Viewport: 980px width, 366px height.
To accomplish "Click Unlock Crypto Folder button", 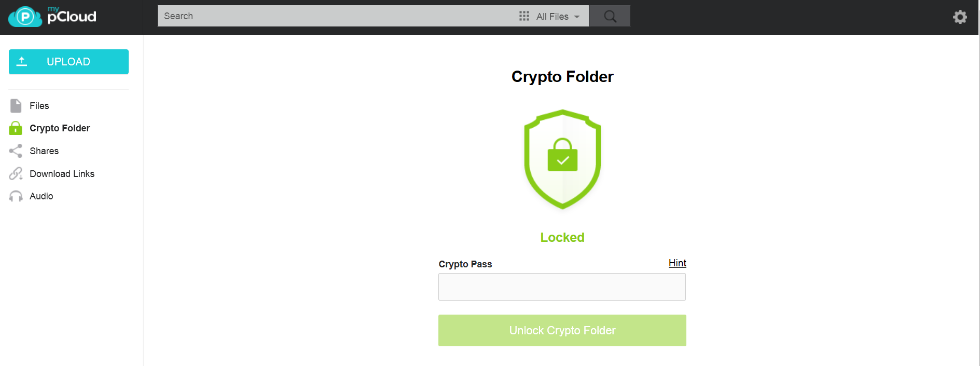I will coord(562,330).
